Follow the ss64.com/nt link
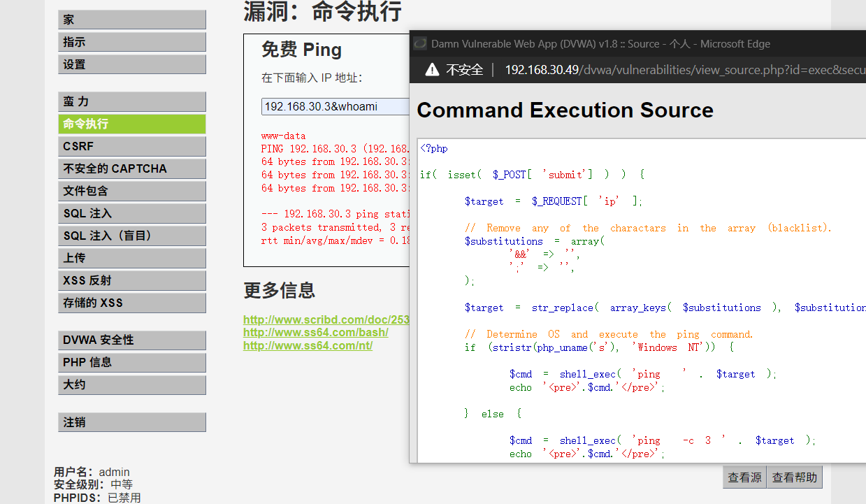Image resolution: width=866 pixels, height=504 pixels. tap(308, 345)
